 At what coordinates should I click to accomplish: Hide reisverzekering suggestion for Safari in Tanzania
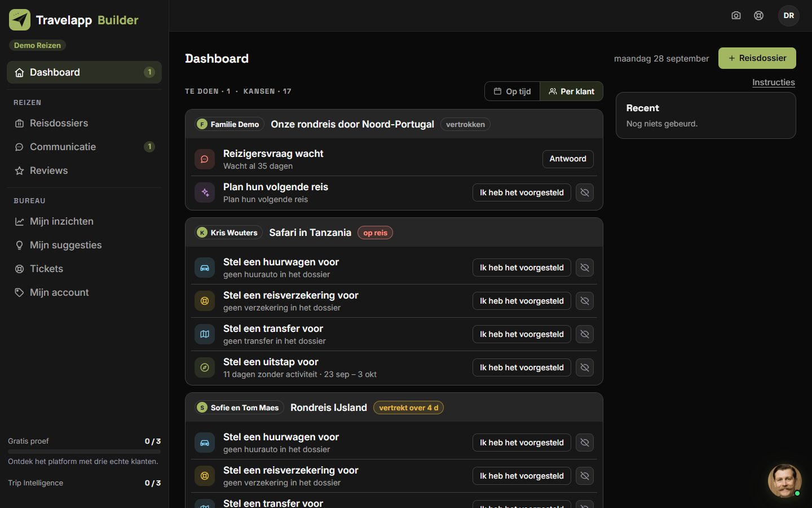pyautogui.click(x=585, y=301)
